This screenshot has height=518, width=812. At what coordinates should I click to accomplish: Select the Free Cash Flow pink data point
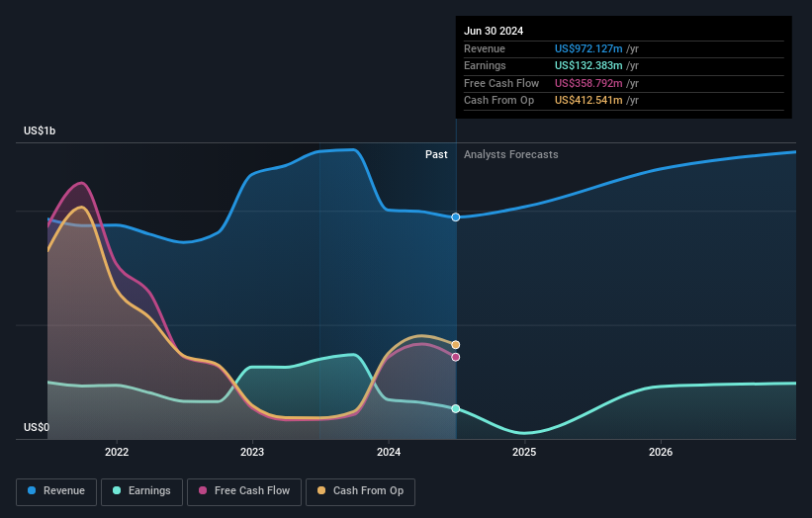click(x=456, y=357)
